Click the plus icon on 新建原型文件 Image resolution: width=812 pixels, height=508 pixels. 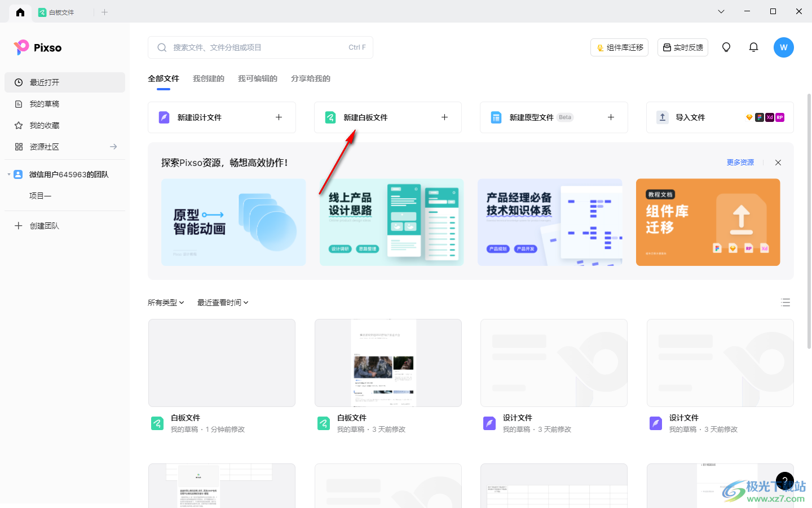coord(611,117)
